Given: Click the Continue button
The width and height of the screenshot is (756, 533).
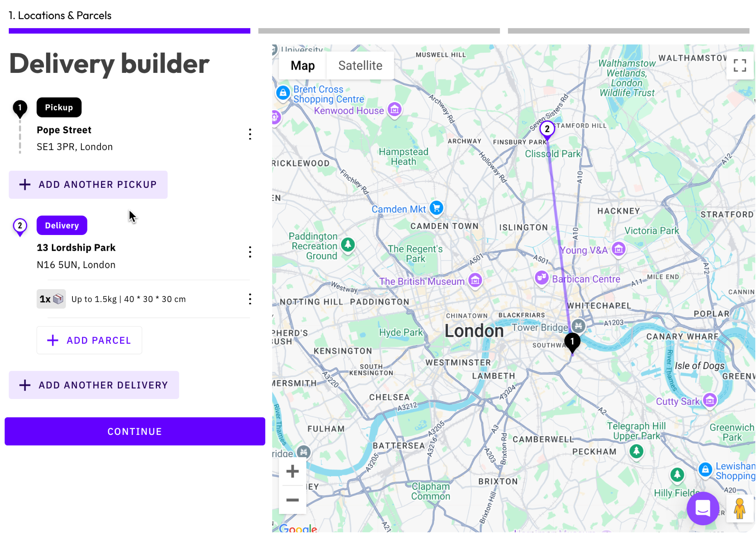Looking at the screenshot, I should coord(135,432).
